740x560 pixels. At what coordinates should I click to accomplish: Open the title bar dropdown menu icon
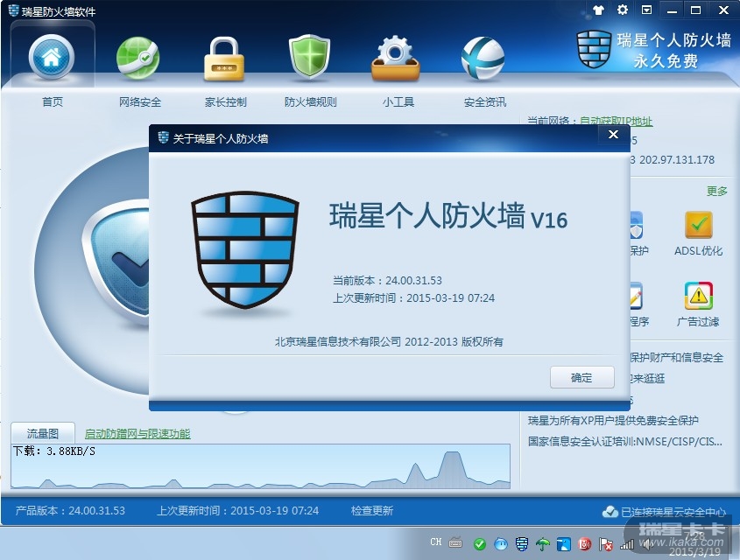click(646, 10)
